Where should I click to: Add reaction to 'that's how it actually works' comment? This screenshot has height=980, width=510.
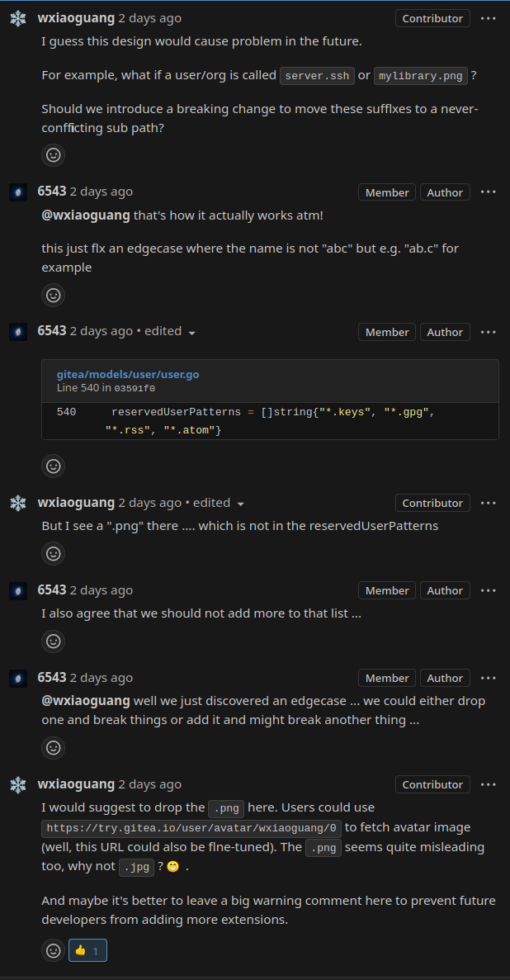click(53, 295)
